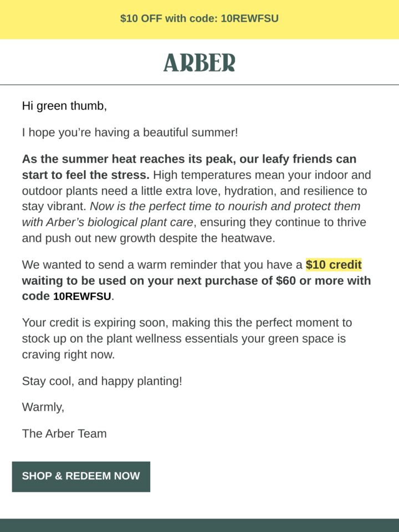399x532 pixels.
Task: Click the Arber logo in the header
Action: 199,63
